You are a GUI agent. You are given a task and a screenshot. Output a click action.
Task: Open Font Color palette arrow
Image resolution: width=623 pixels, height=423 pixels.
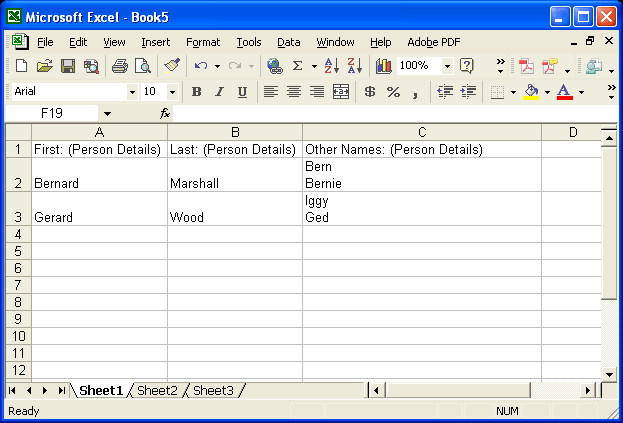(x=581, y=92)
